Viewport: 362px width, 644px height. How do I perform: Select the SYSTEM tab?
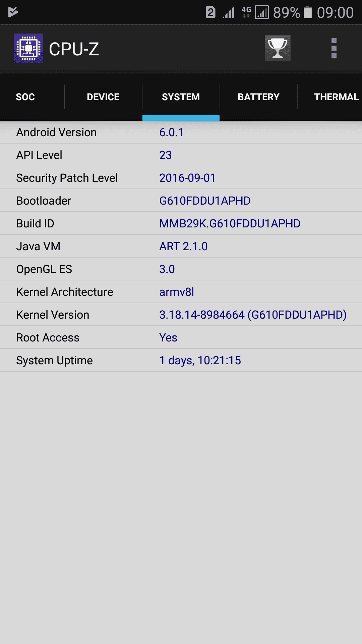click(x=181, y=97)
